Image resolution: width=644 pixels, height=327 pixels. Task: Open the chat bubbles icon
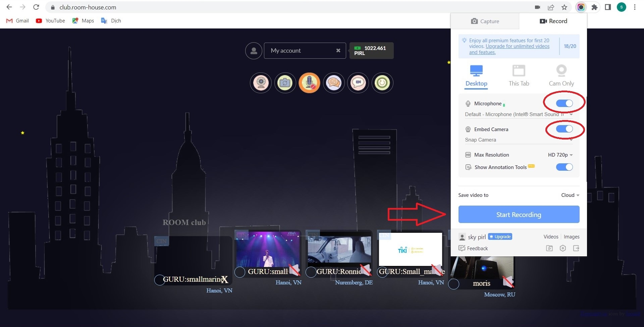tap(334, 83)
